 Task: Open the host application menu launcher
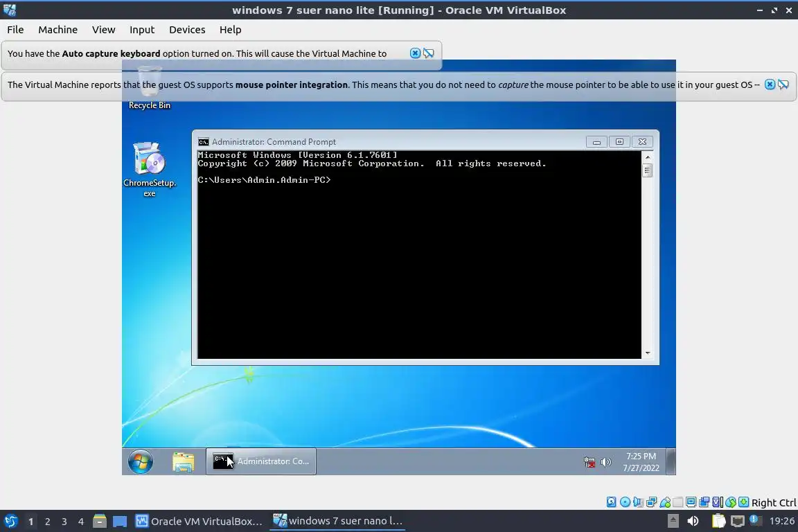(10, 521)
